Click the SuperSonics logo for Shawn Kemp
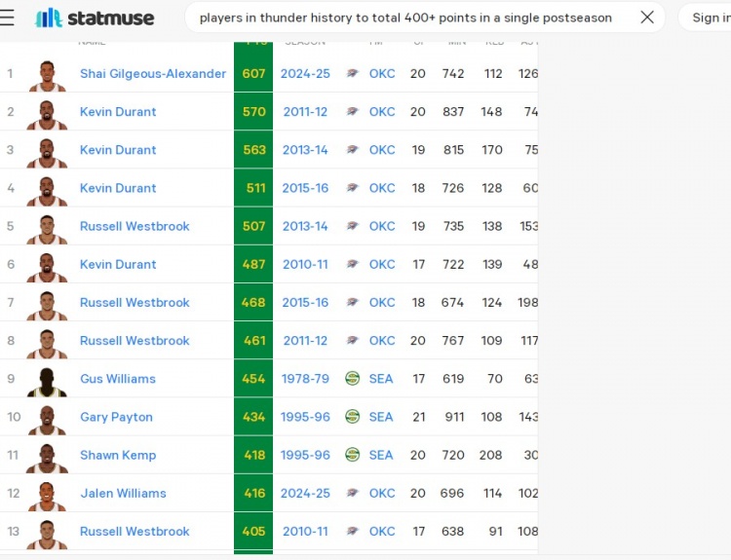731x560 pixels. click(x=353, y=455)
